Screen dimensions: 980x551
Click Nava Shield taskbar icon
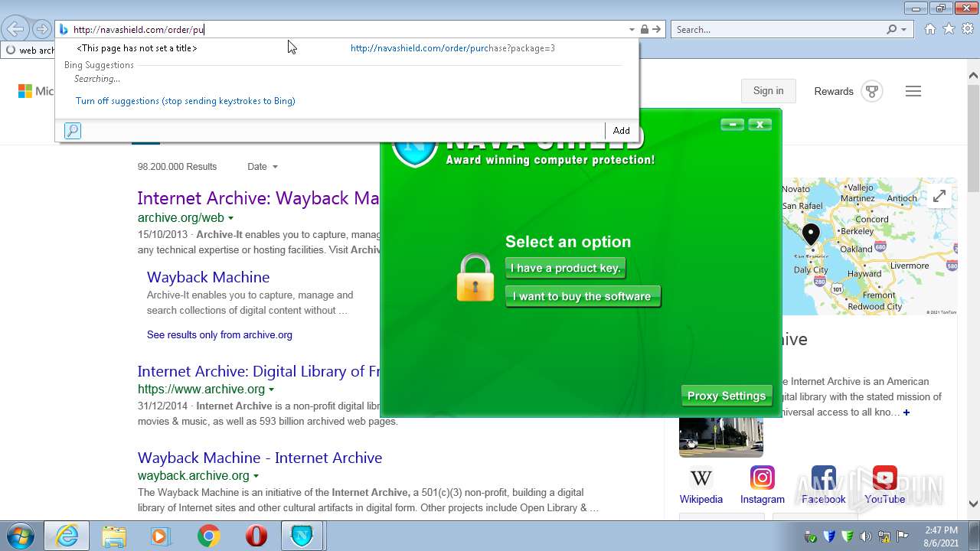point(302,536)
